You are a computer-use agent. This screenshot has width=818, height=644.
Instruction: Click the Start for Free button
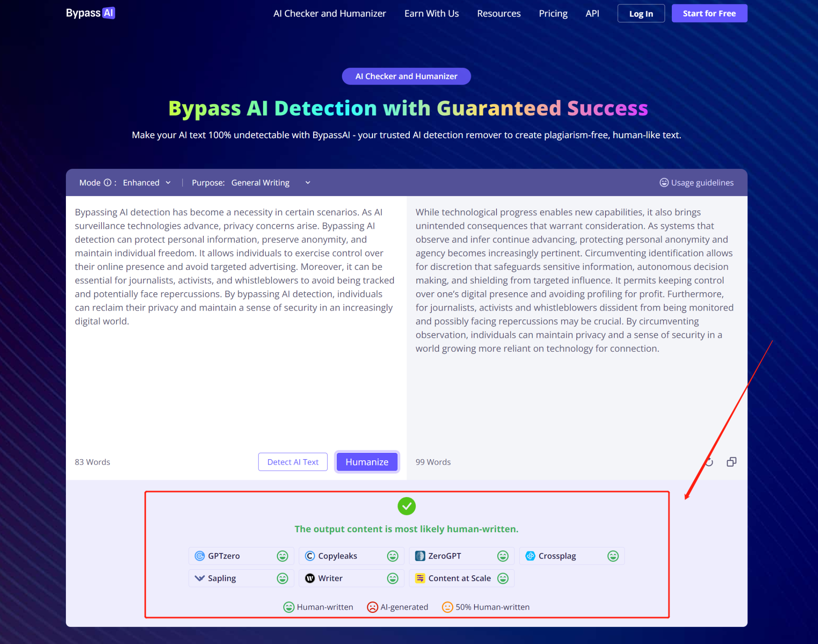pos(709,14)
